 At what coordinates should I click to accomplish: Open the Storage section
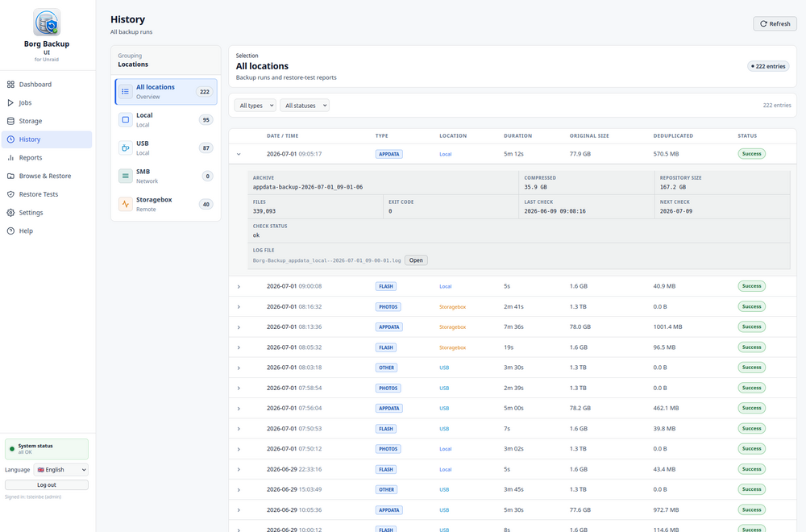click(47, 121)
